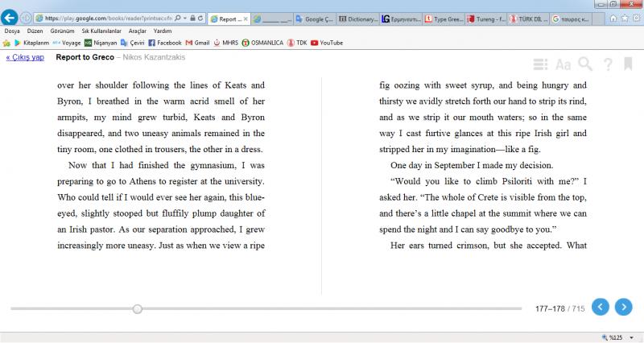Click the Report to Greco book title
This screenshot has height=343, width=644.
(85, 57)
